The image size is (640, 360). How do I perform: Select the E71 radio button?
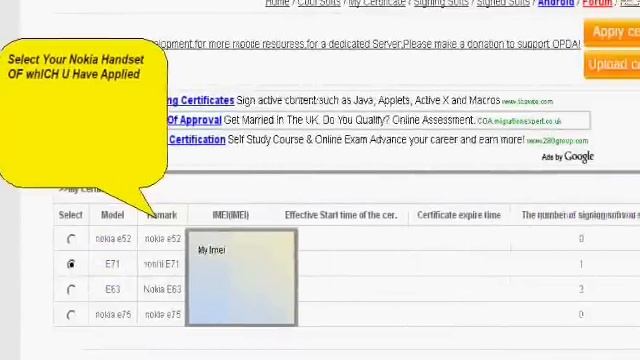(x=71, y=264)
